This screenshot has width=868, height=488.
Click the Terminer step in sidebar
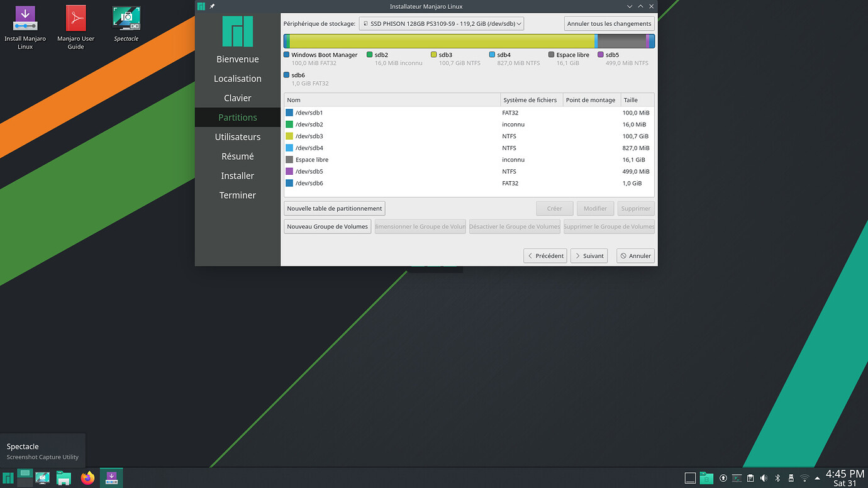point(238,196)
